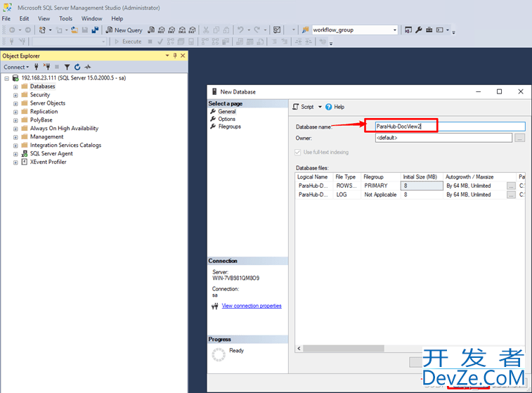Open the Tools menu
The height and width of the screenshot is (393, 532).
65,19
